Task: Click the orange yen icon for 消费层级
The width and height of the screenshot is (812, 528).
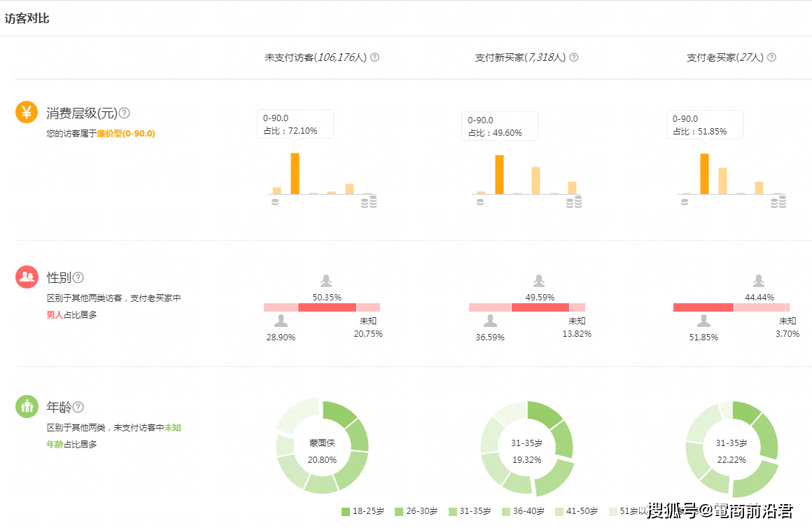Action: [x=27, y=112]
